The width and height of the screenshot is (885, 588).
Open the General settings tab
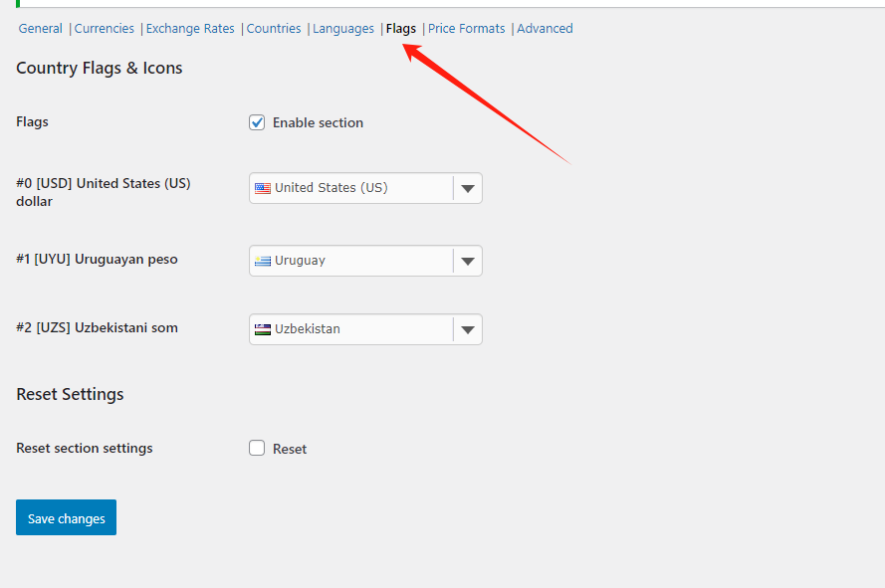[40, 28]
